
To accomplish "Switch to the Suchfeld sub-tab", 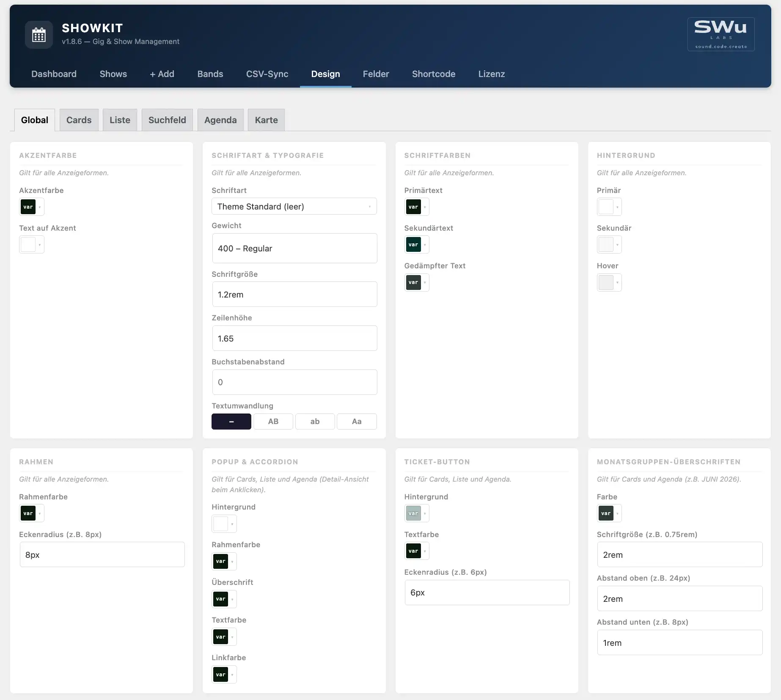I will pyautogui.click(x=167, y=120).
